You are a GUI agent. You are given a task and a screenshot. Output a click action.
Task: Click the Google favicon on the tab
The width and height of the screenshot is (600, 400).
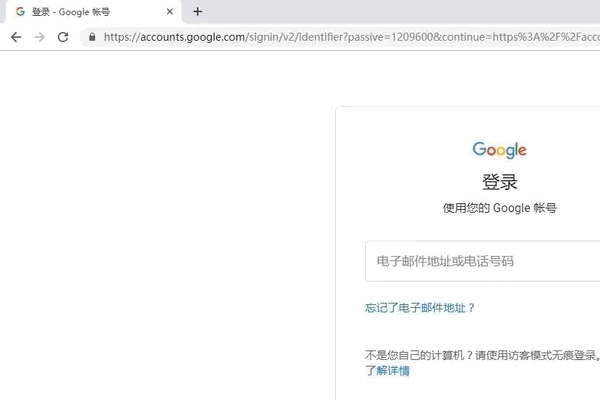click(20, 12)
